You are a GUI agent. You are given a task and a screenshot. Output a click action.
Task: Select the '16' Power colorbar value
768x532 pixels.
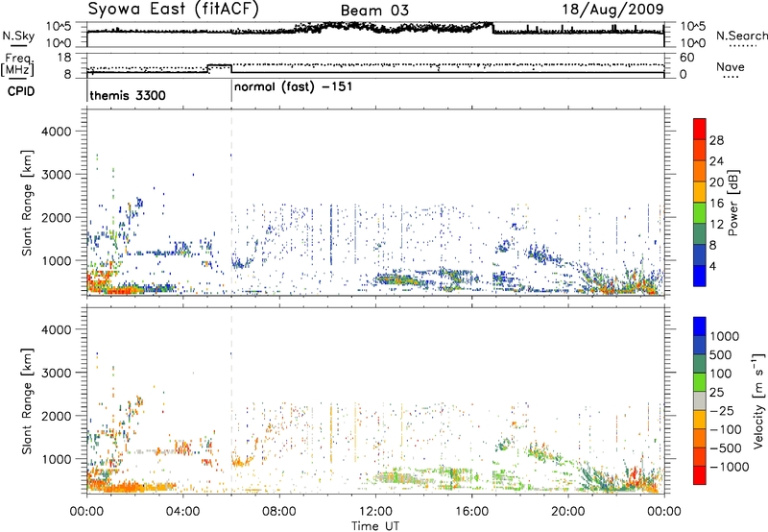click(x=716, y=204)
